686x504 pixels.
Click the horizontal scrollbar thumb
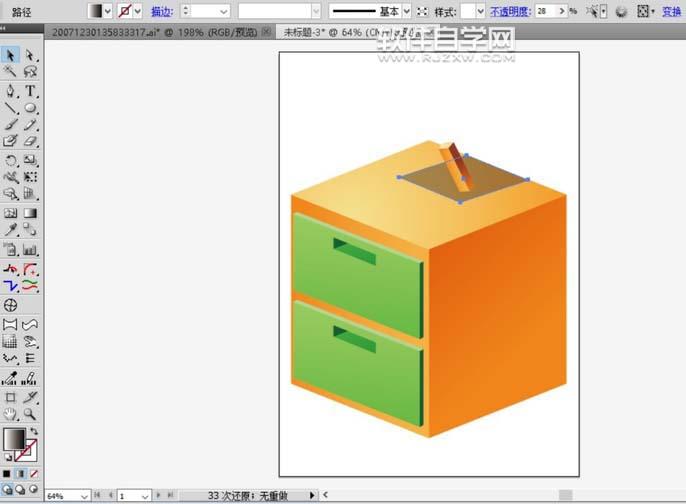566,495
